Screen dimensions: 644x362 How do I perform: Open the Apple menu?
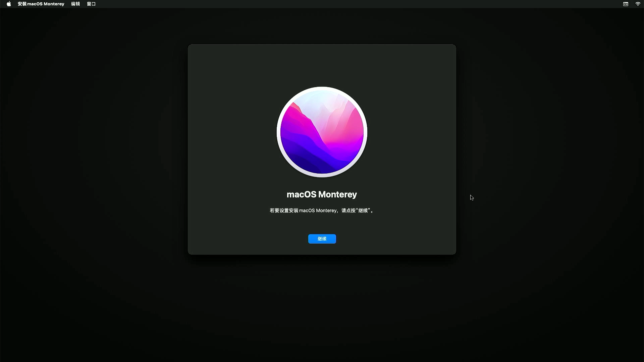click(x=9, y=4)
